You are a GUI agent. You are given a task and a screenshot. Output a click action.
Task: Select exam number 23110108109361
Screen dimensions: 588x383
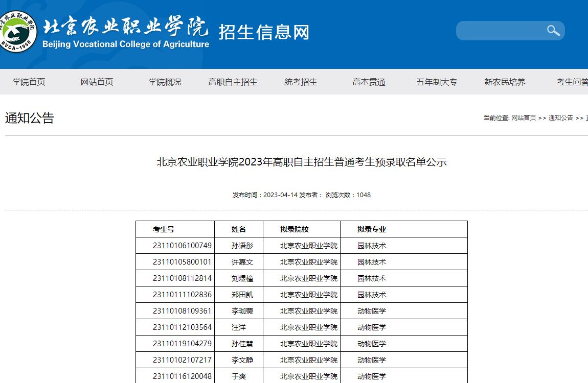(182, 311)
